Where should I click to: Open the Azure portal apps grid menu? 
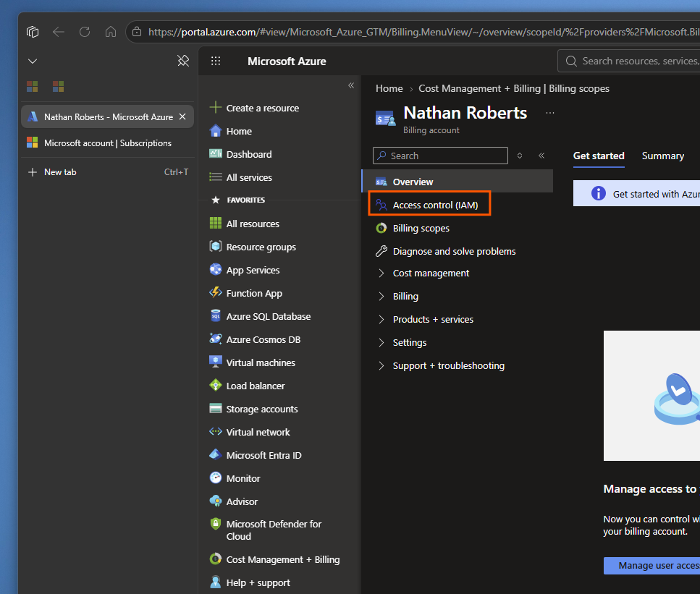pos(216,61)
